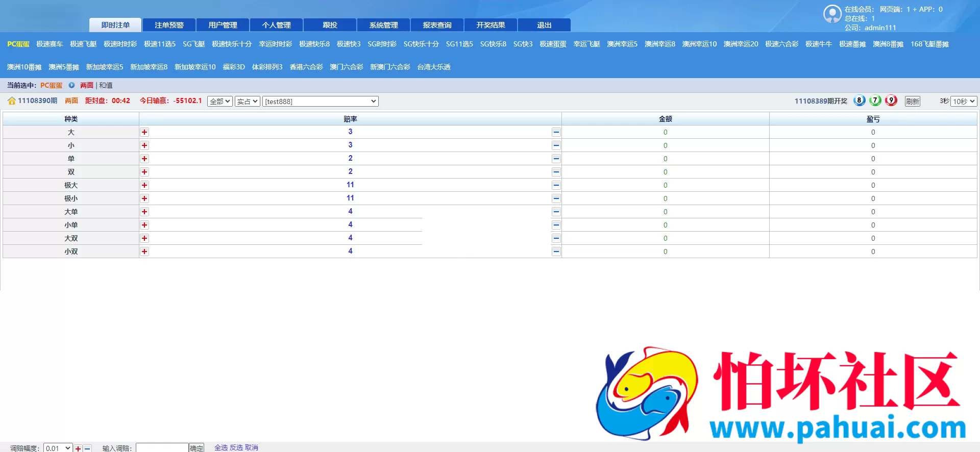Click plus icon in 极大 row
This screenshot has width=980, height=452.
(x=144, y=185)
